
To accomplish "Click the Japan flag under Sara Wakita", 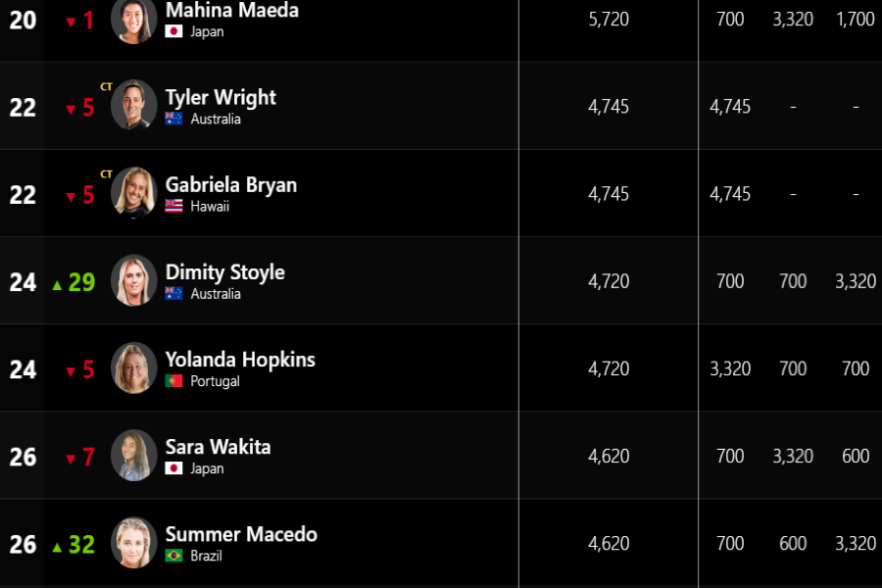I will point(173,468).
